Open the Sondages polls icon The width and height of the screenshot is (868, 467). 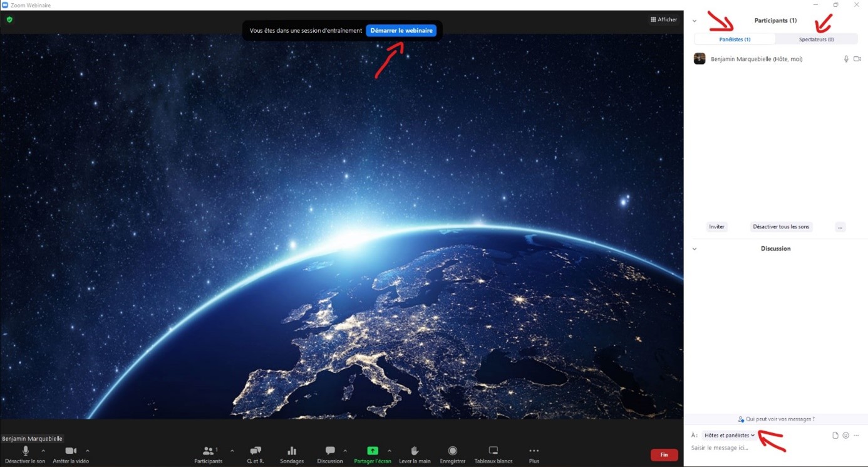(292, 451)
